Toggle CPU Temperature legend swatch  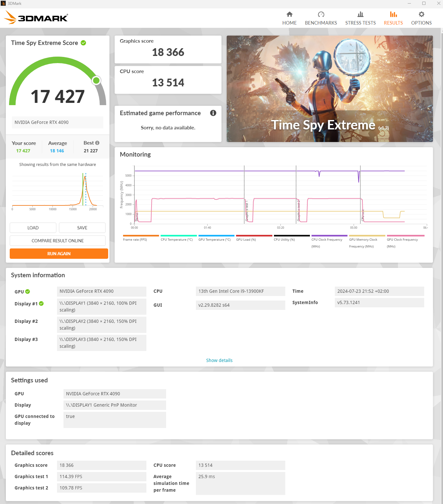click(179, 236)
